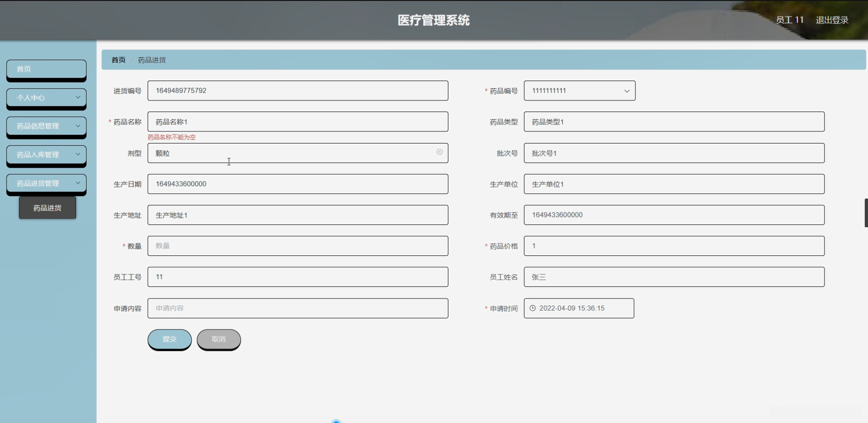Viewport: 868px width, 423px height.
Task: Focus the 员工工号 input field
Action: coord(298,277)
